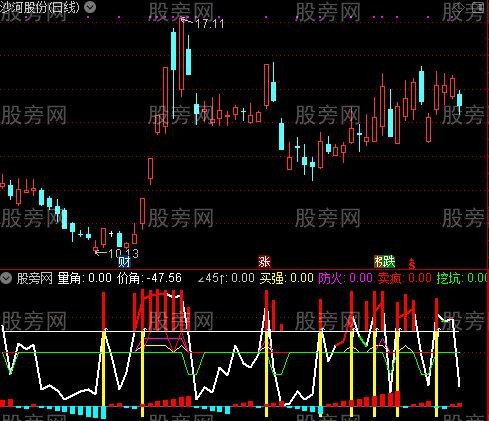Select the 量角: 0.00 indicator value
The width and height of the screenshot is (489, 421).
[85, 278]
